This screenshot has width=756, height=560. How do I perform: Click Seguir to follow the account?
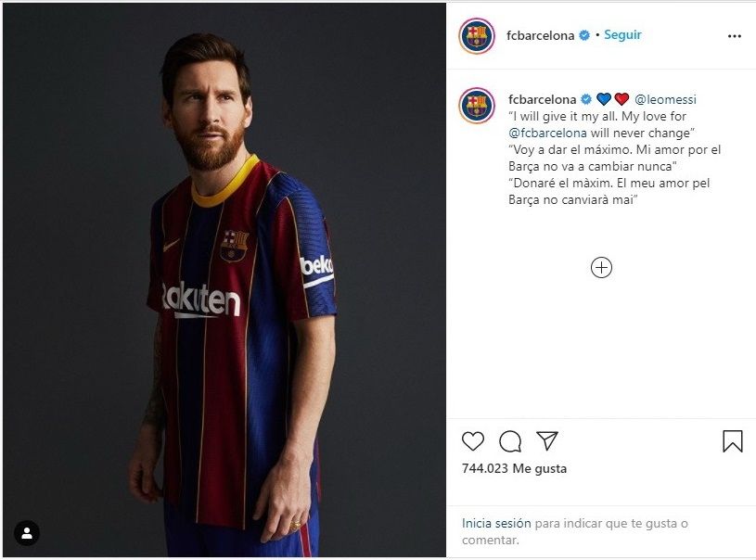click(622, 35)
